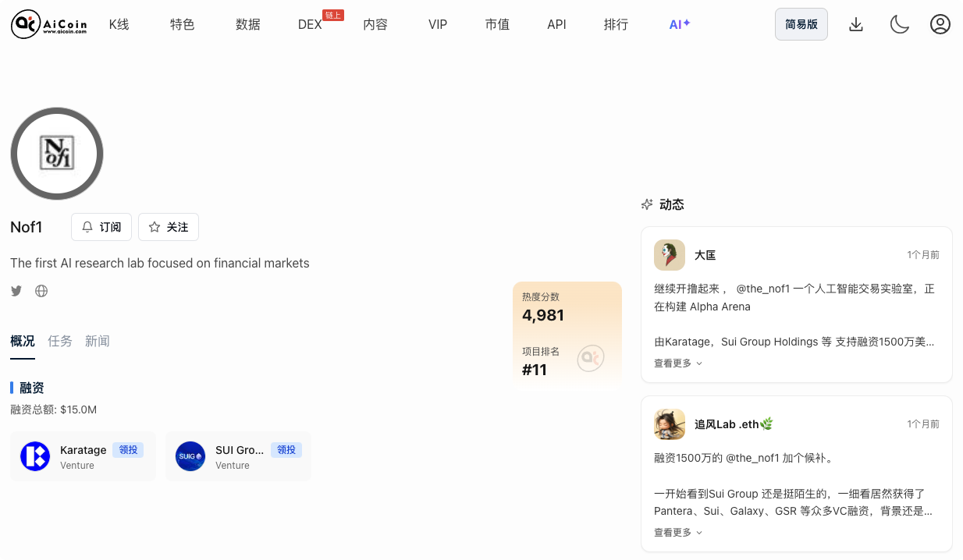Viewport: 963px width, 560px height.
Task: Open the user account profile icon
Action: tap(940, 24)
